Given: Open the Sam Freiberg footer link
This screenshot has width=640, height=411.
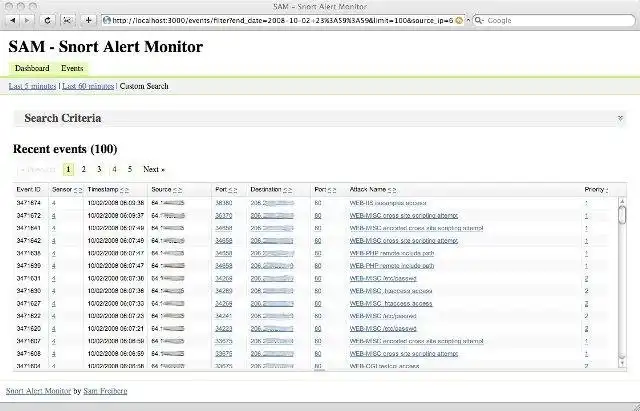Looking at the screenshot, I should [105, 391].
